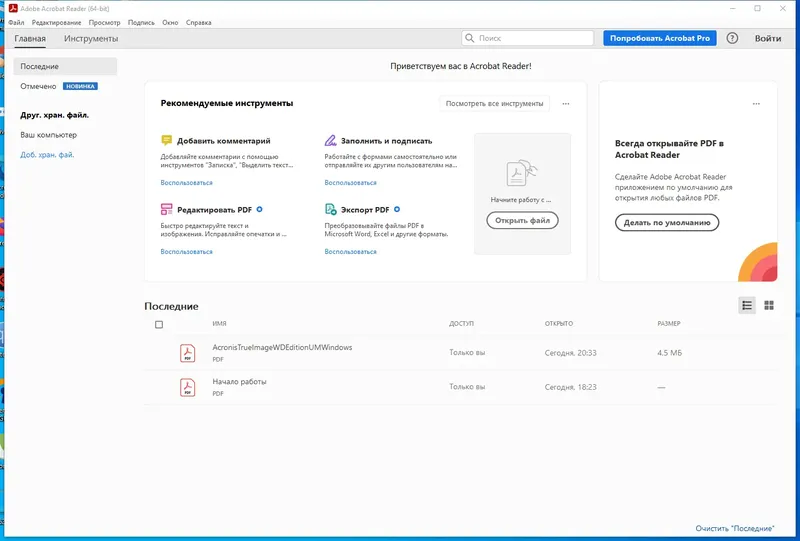Switch recent files to list view
This screenshot has height=541, width=800.
747,306
